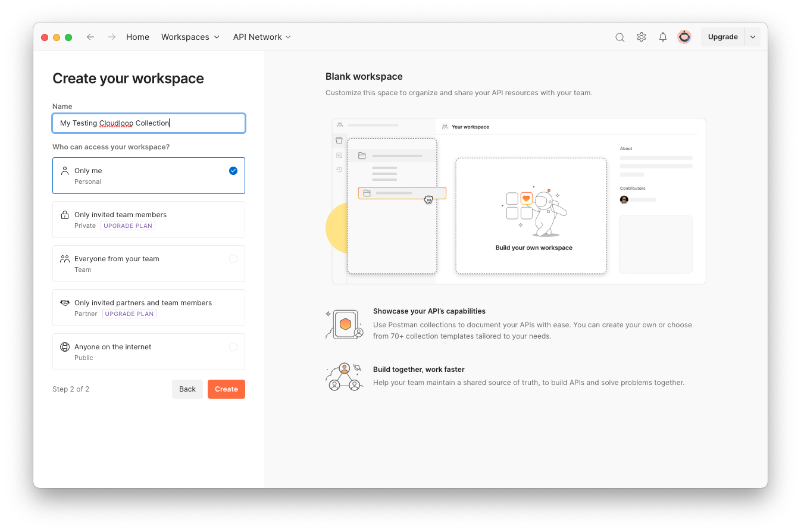Click the Create button

[226, 389]
